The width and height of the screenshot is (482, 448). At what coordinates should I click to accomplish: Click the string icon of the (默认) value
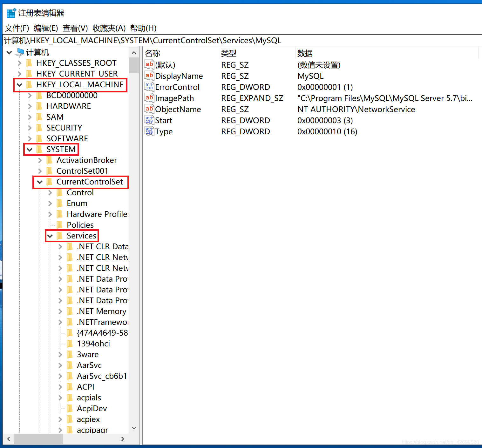point(149,64)
